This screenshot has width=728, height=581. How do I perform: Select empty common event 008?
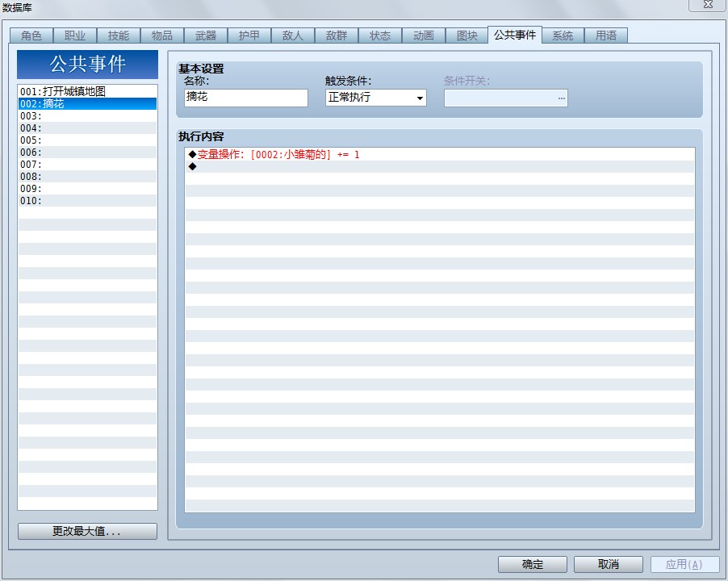(x=87, y=176)
